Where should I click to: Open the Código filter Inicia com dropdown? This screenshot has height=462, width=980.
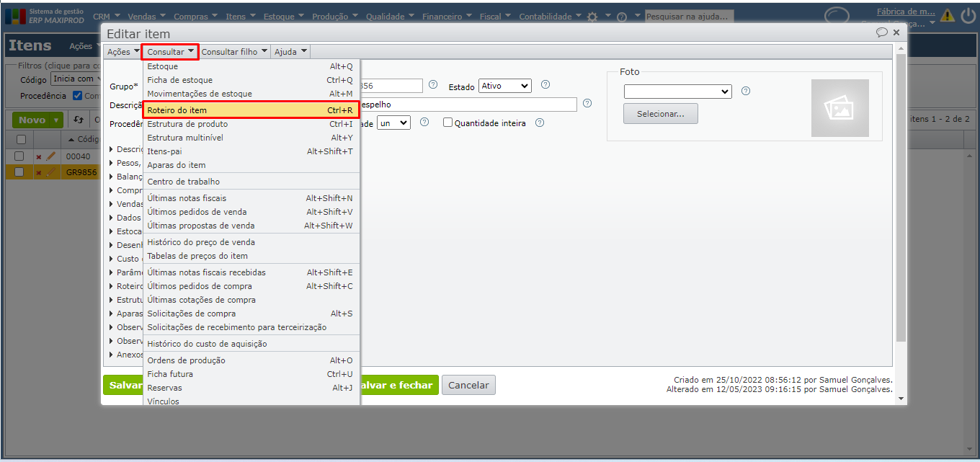tap(76, 79)
